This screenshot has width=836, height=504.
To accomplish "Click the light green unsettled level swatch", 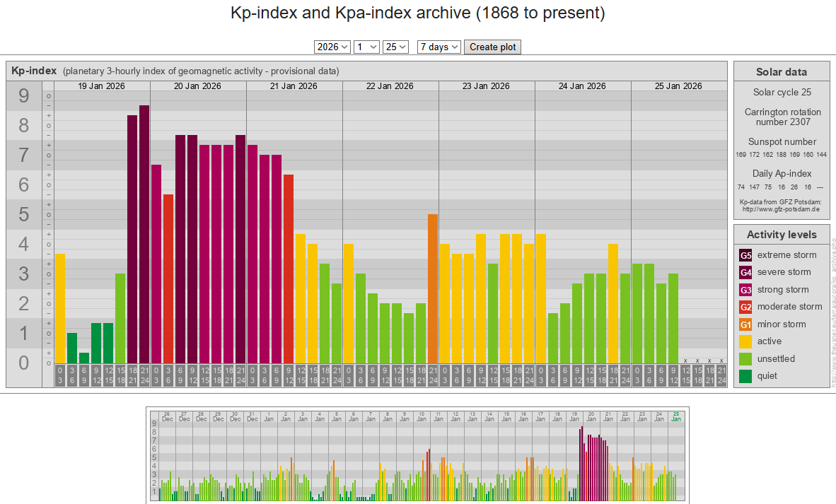I will point(745,359).
